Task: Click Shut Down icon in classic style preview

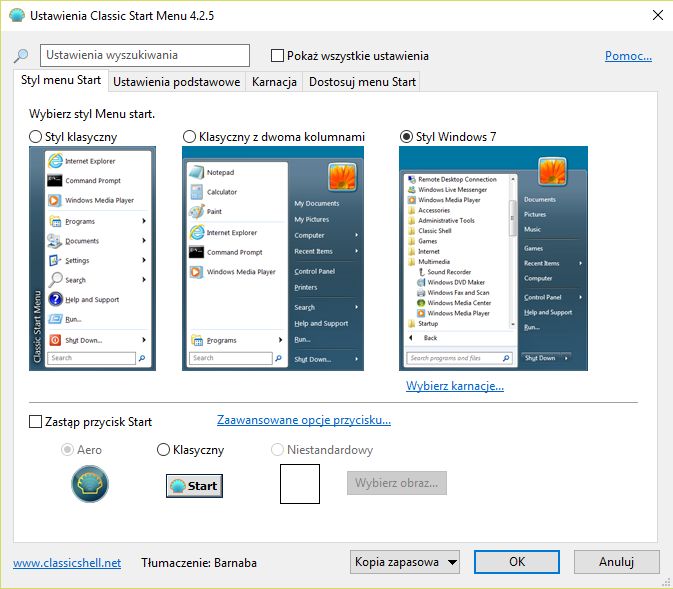Action: [x=55, y=340]
